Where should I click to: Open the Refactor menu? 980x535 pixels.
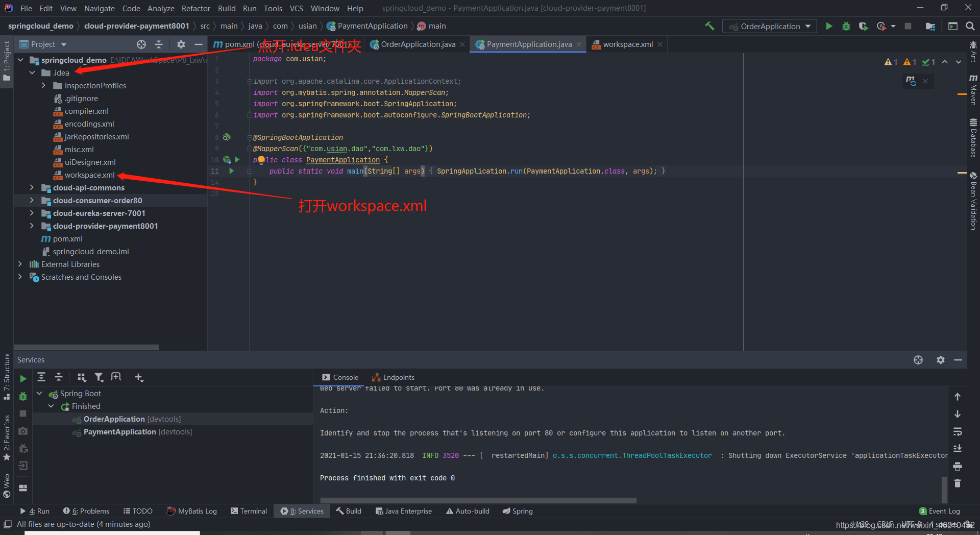[x=195, y=8]
